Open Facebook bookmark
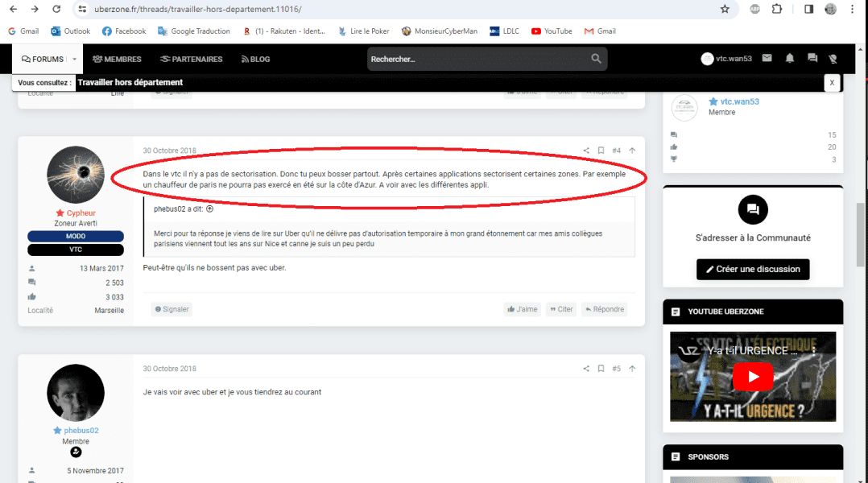 coord(124,31)
